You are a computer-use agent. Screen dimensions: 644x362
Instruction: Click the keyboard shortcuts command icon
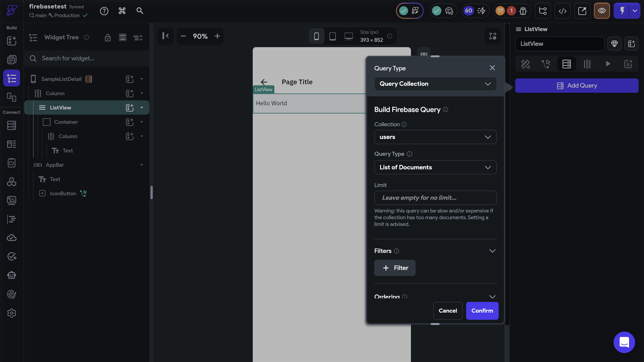122,11
